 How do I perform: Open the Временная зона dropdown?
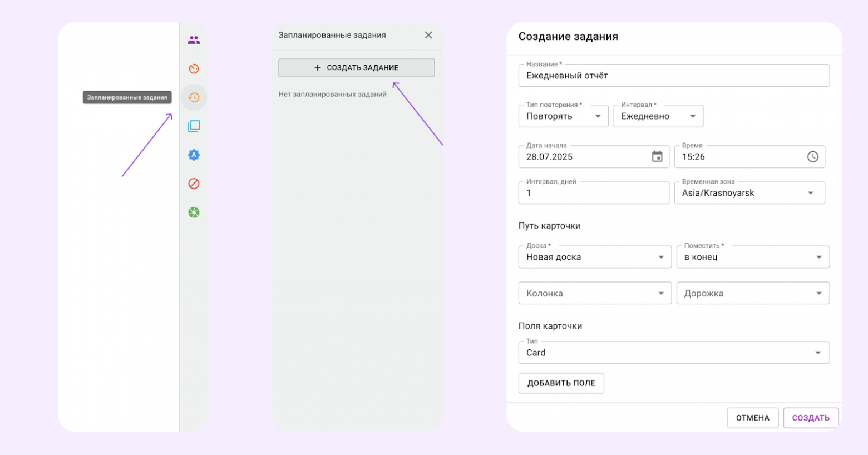[x=812, y=192]
